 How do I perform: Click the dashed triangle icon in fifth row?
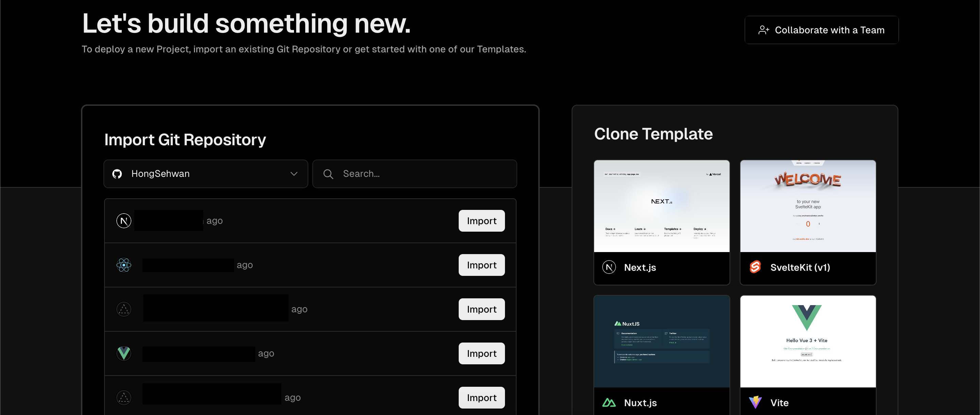pyautogui.click(x=124, y=398)
